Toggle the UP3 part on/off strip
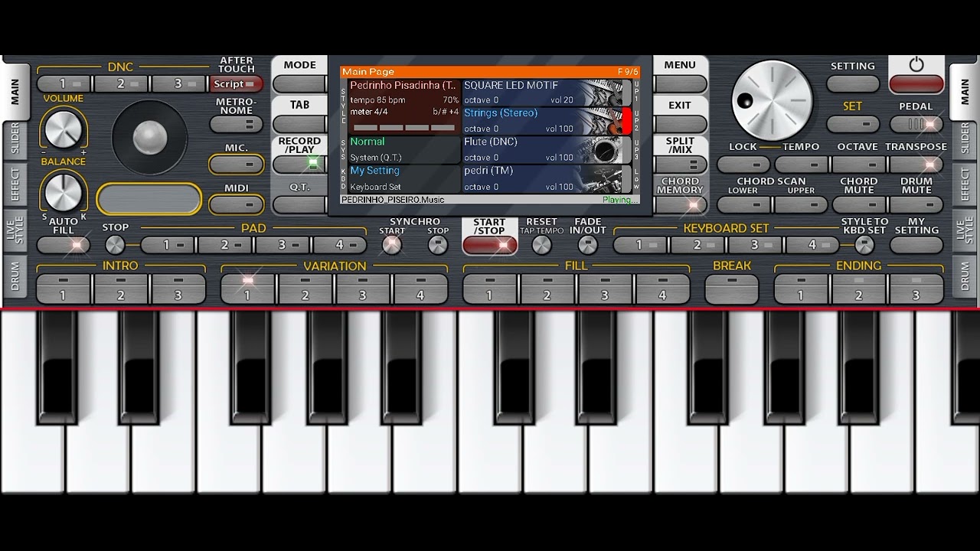 (627, 150)
